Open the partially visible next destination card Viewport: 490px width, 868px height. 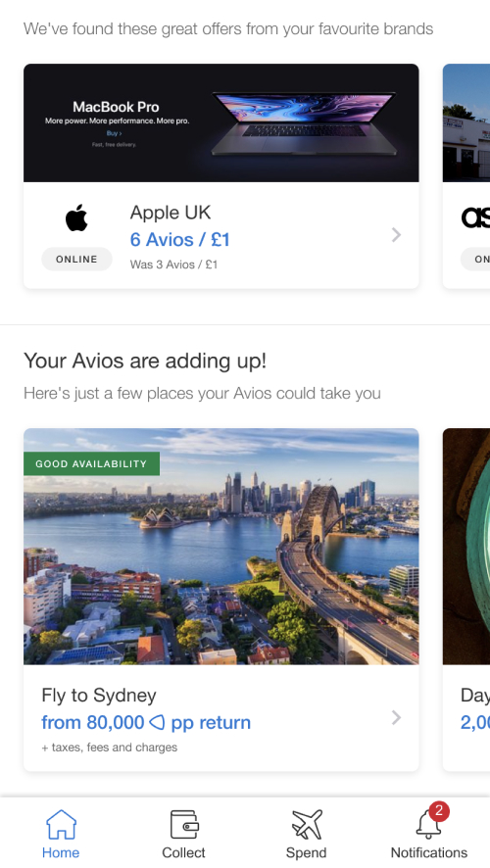466,600
